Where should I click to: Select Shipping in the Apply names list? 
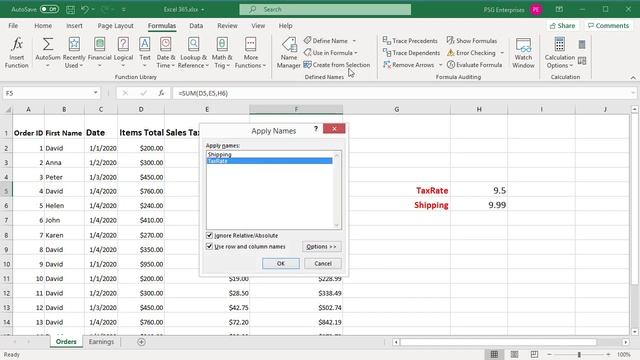[269, 154]
